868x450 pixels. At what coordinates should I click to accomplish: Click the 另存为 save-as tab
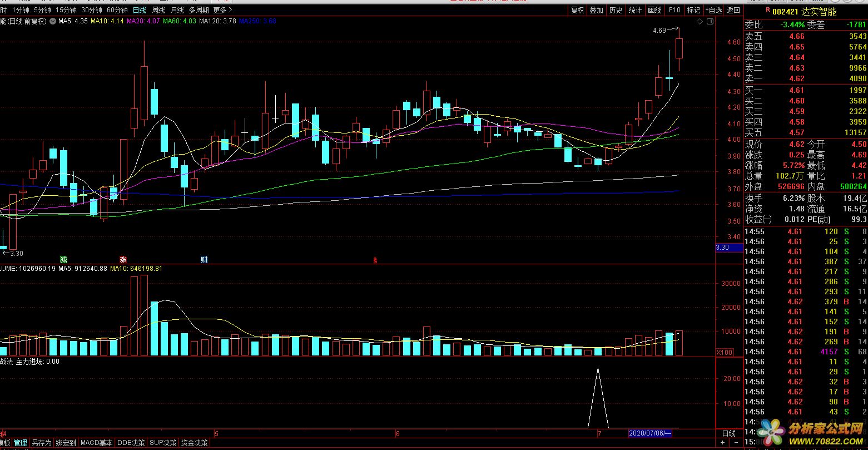pyautogui.click(x=41, y=443)
